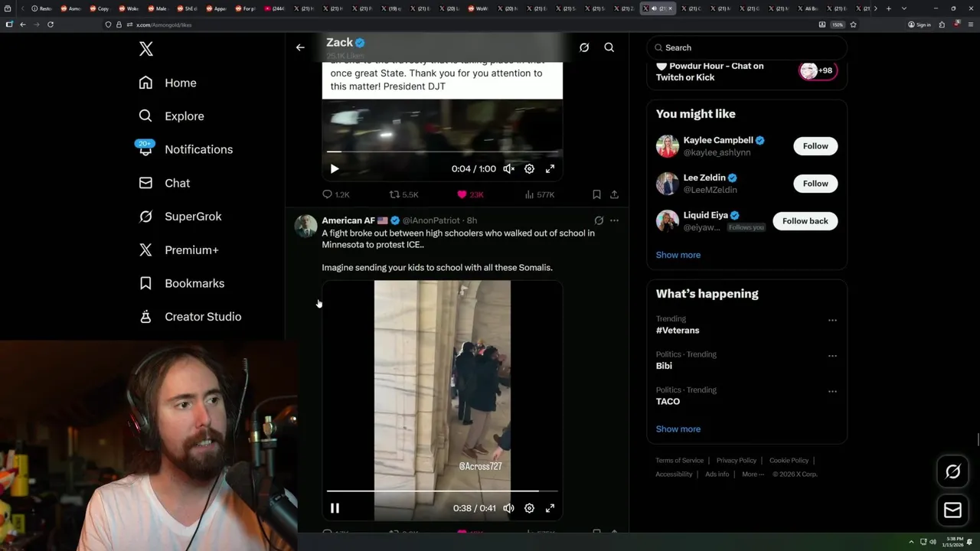Image resolution: width=980 pixels, height=551 pixels.
Task: Open the more menu on American AF post
Action: click(614, 220)
